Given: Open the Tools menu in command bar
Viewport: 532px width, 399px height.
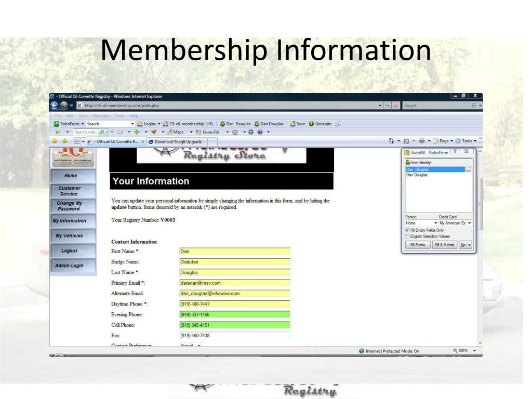Looking at the screenshot, I should (x=466, y=141).
